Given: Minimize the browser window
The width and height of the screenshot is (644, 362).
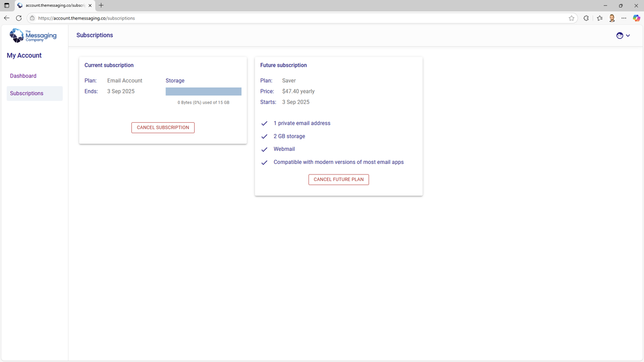Looking at the screenshot, I should point(605,6).
